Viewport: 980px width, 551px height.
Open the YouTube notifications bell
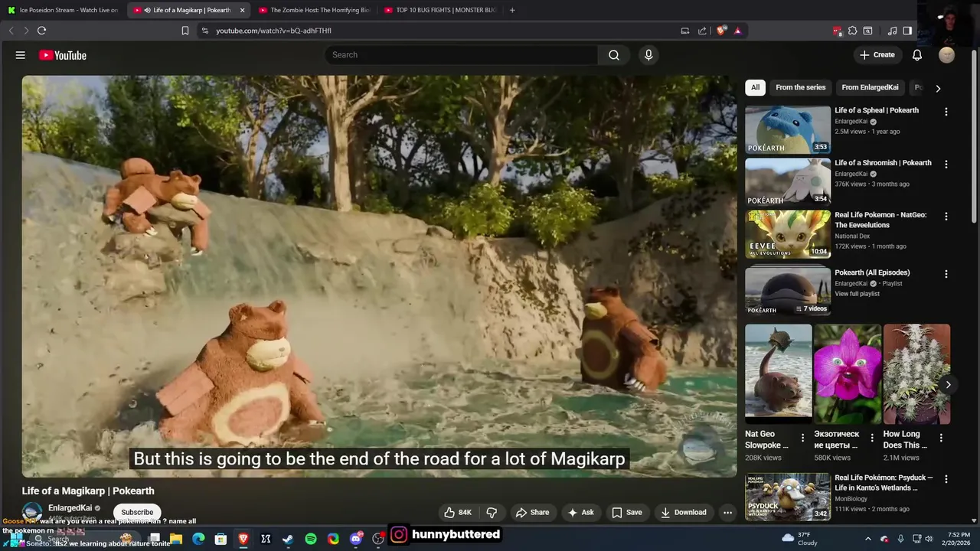[x=917, y=55]
